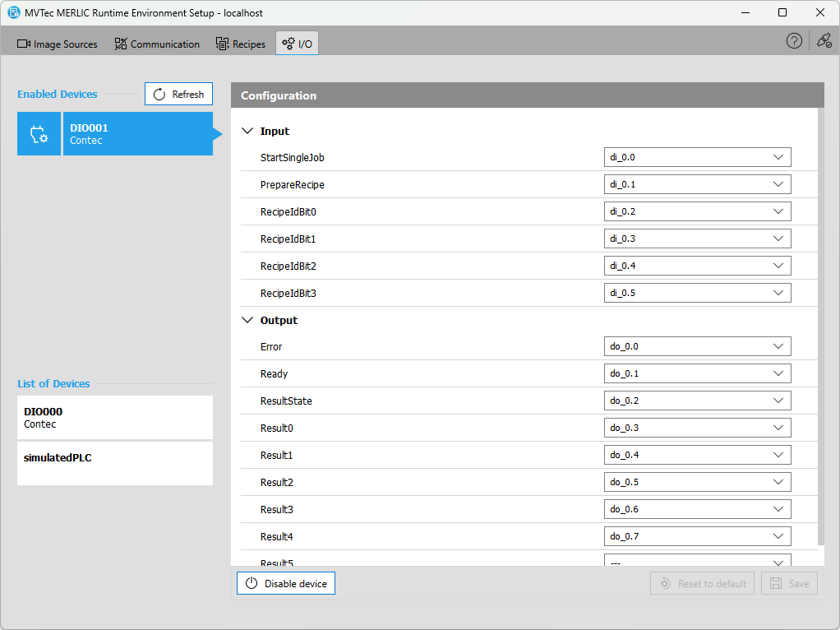
Task: Switch to the Image Sources tab
Action: pyautogui.click(x=58, y=44)
